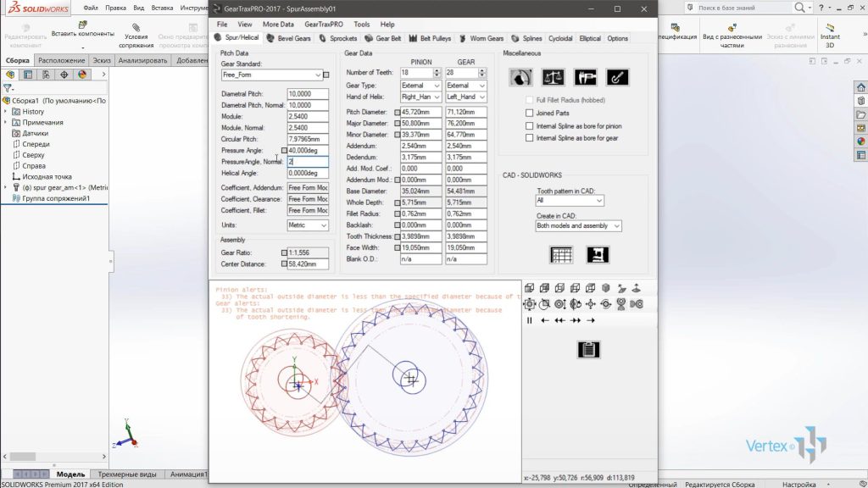Click the first wireframe cube view icon

(529, 288)
